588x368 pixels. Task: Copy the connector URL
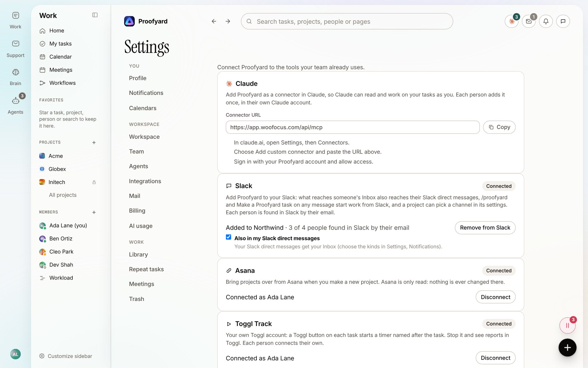click(x=499, y=127)
